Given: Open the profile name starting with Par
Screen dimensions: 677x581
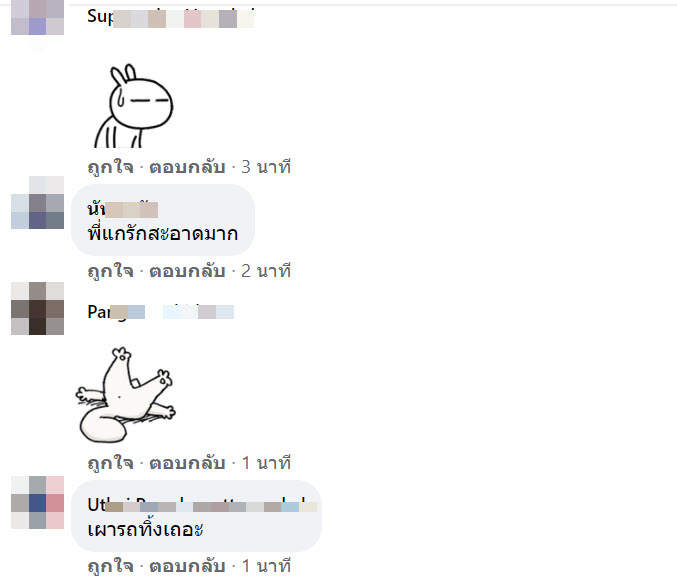Looking at the screenshot, I should coord(161,312).
